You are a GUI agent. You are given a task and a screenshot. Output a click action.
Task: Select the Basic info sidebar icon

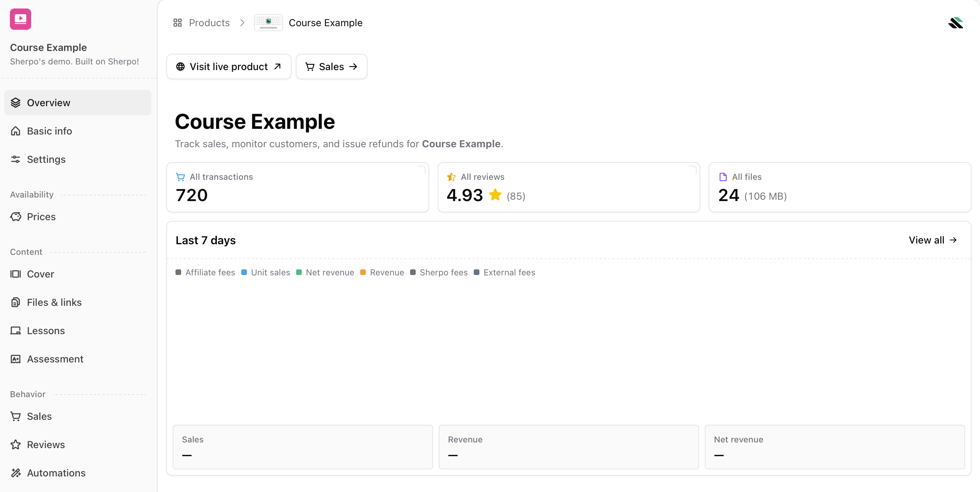[16, 131]
